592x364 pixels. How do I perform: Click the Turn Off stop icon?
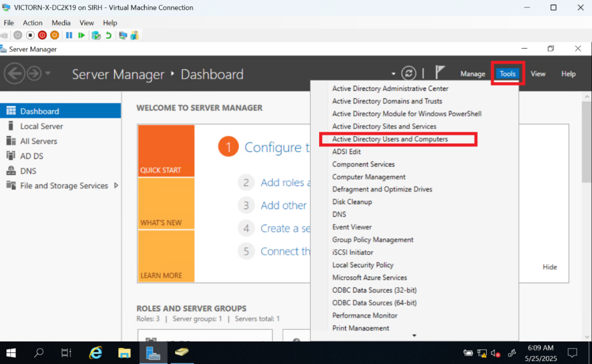31,35
